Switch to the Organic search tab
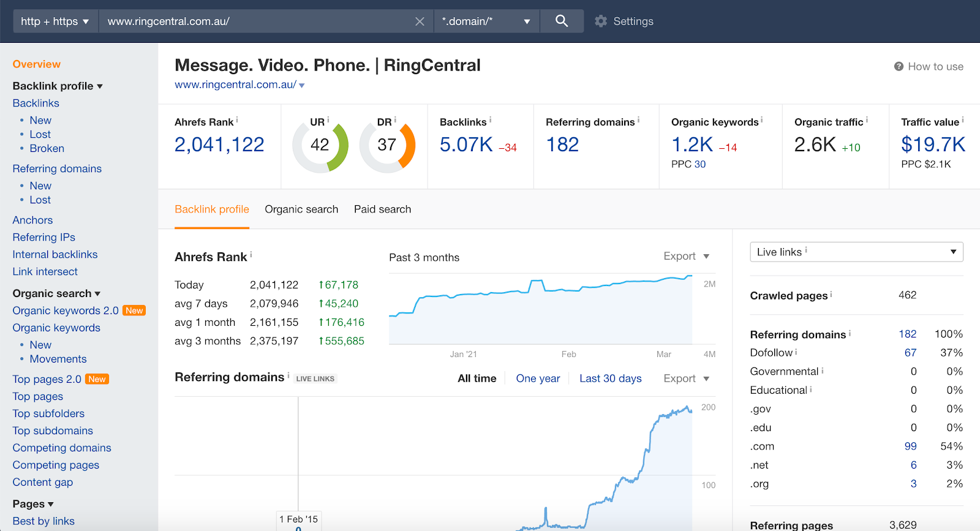This screenshot has width=980, height=531. pos(301,209)
